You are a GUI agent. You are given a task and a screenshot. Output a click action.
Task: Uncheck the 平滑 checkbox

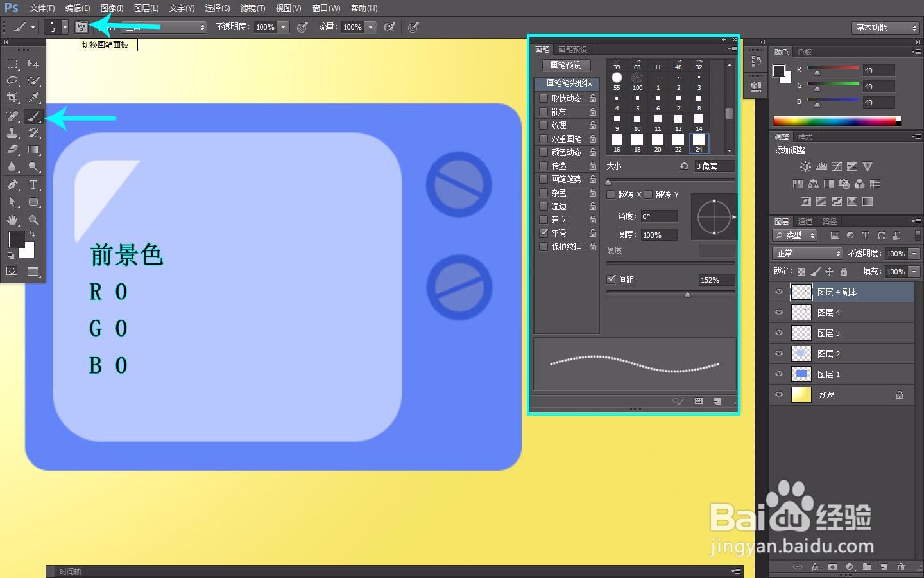click(543, 233)
